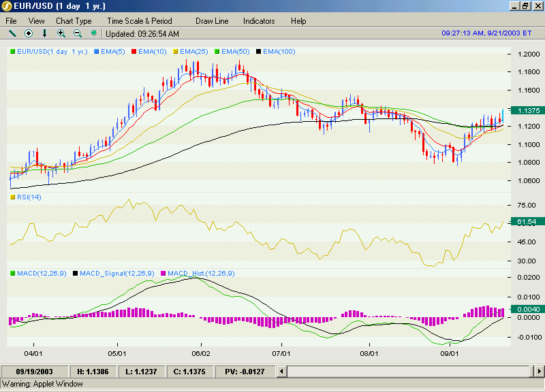Click the 1.0600 price axis label
Viewport: 545px width, 392px height.
pyautogui.click(x=529, y=181)
